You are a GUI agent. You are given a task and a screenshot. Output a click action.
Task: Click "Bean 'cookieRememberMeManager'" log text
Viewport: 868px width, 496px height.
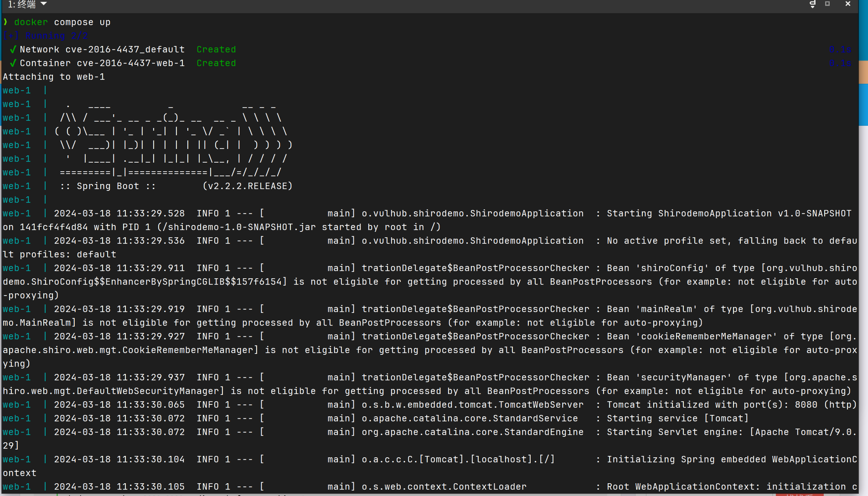(x=692, y=337)
